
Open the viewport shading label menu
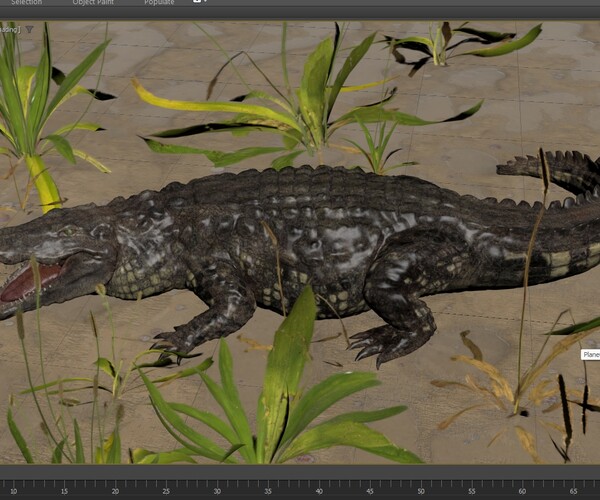click(x=10, y=29)
